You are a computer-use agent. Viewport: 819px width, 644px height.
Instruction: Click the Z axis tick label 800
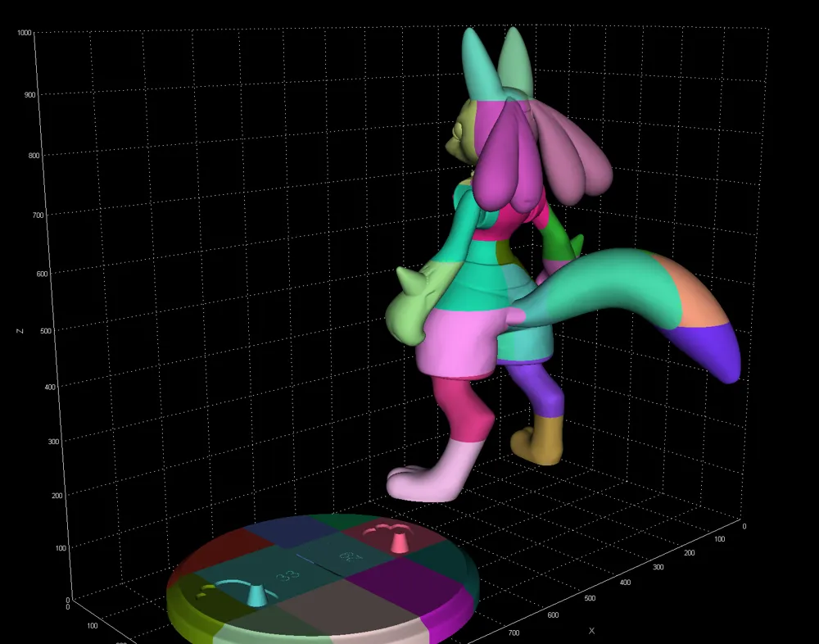(34, 155)
